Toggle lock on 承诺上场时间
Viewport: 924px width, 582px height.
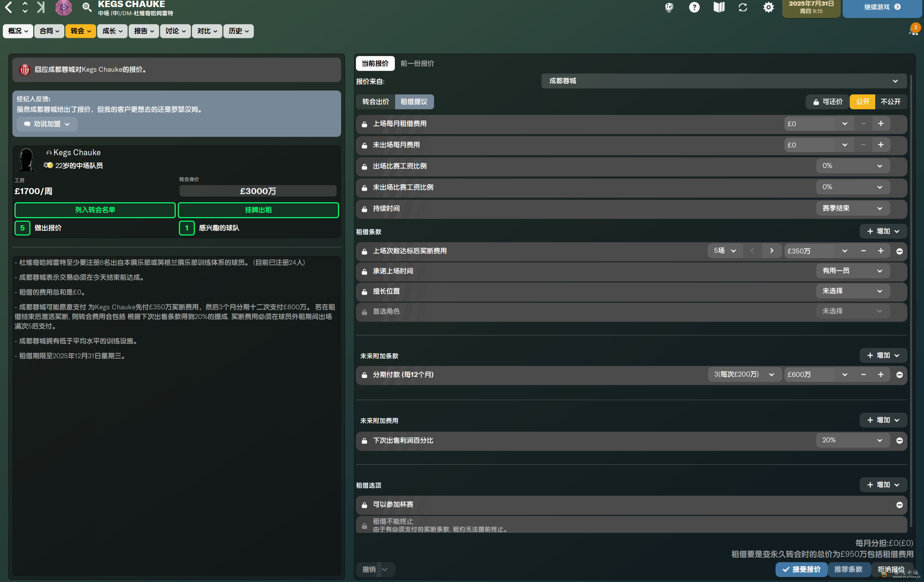coord(364,272)
